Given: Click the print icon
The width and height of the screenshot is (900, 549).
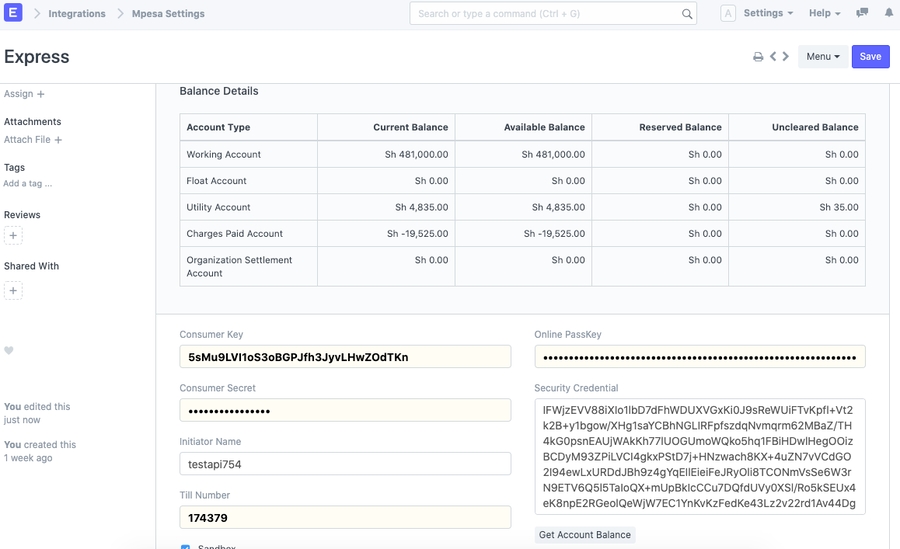Looking at the screenshot, I should pos(758,57).
